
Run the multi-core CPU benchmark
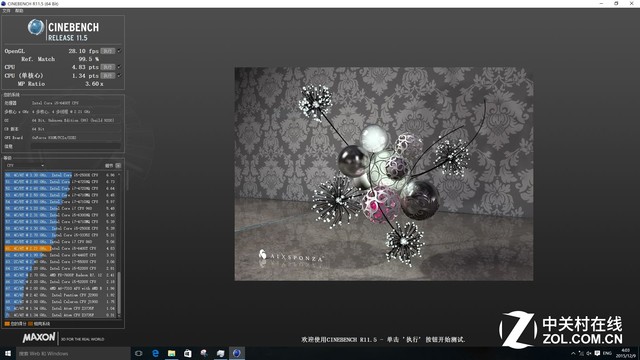108,67
